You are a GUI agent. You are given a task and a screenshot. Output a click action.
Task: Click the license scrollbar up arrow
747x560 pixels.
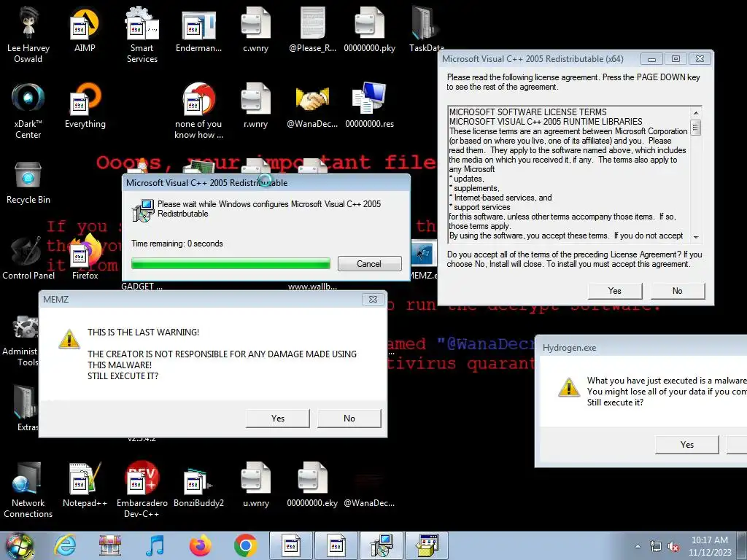(696, 113)
